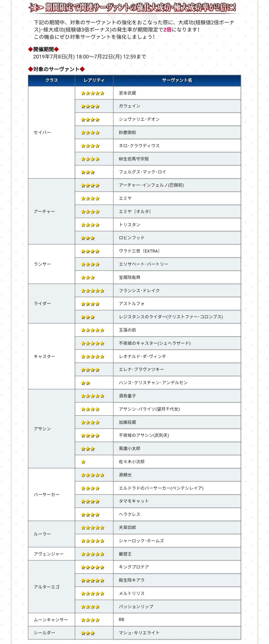Viewport: 269px width, 644px height.
Task: Click the サーヴァント名 column header
Action: pos(177,80)
